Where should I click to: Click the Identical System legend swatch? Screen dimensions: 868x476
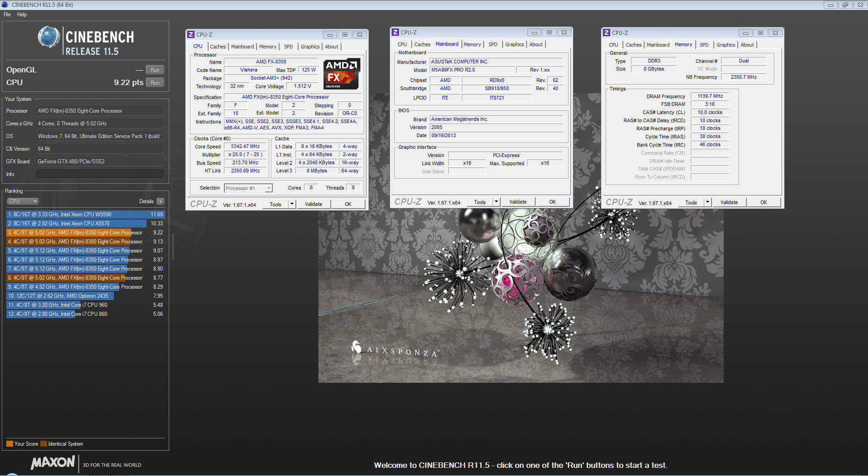point(44,444)
